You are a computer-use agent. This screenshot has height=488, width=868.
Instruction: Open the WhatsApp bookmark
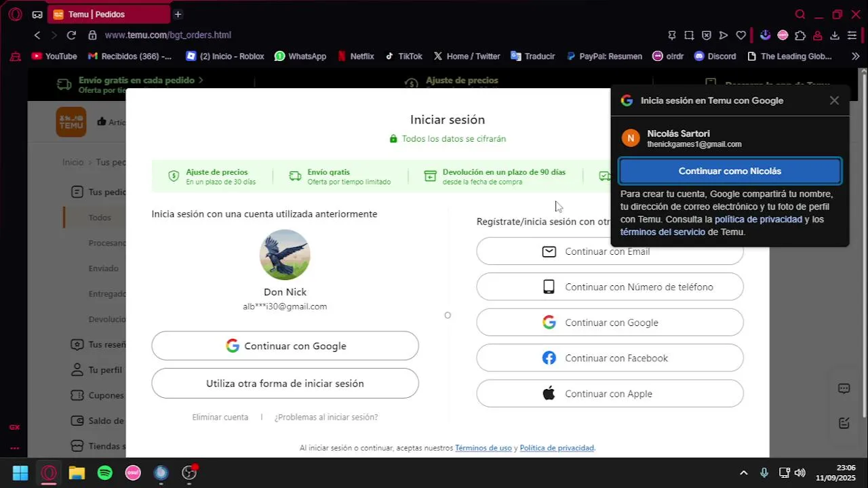[x=300, y=56]
